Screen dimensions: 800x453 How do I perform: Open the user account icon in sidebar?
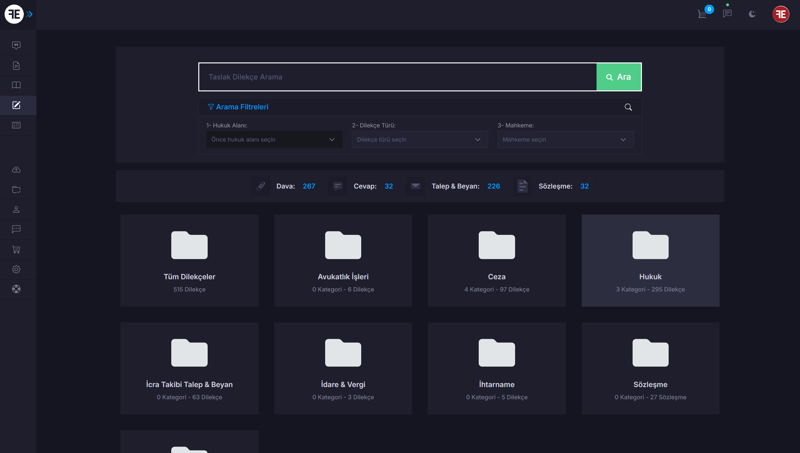16,210
